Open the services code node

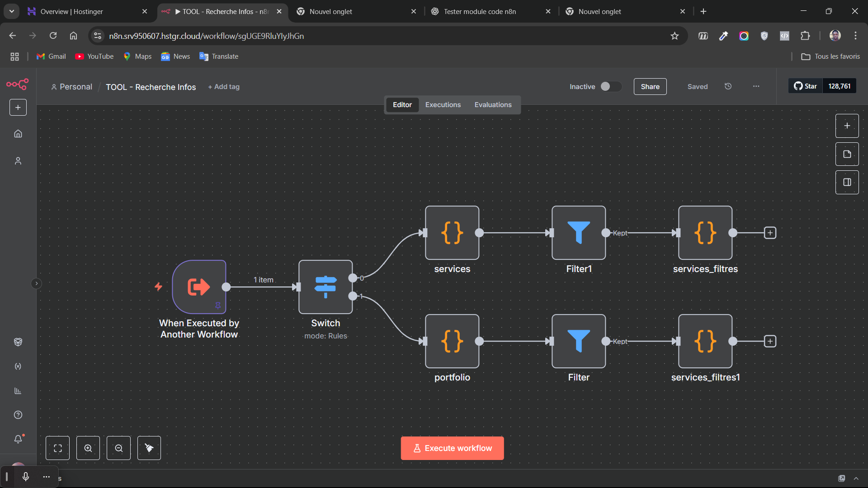click(452, 233)
